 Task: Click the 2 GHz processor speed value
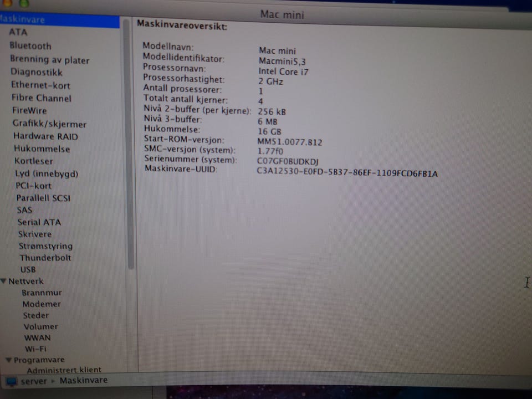pos(271,82)
